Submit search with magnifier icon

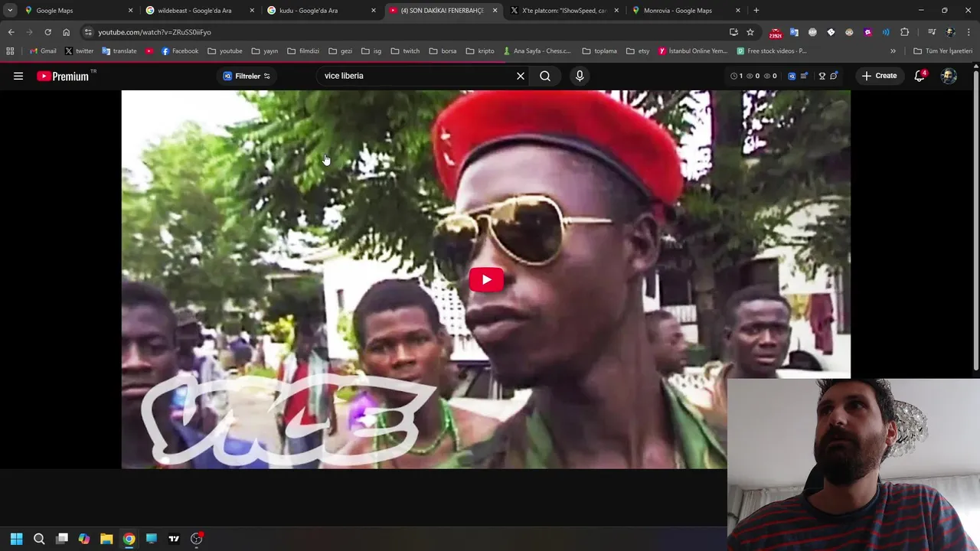coord(545,76)
